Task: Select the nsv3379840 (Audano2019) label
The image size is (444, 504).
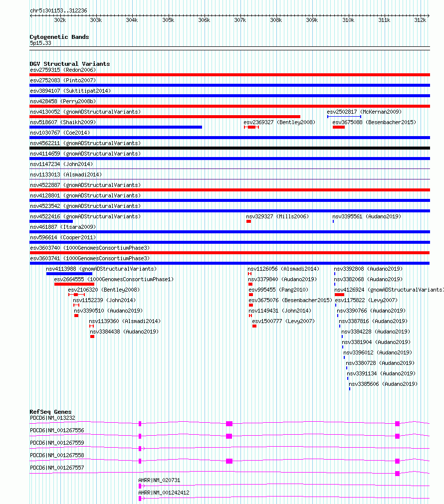Action: coord(282,279)
